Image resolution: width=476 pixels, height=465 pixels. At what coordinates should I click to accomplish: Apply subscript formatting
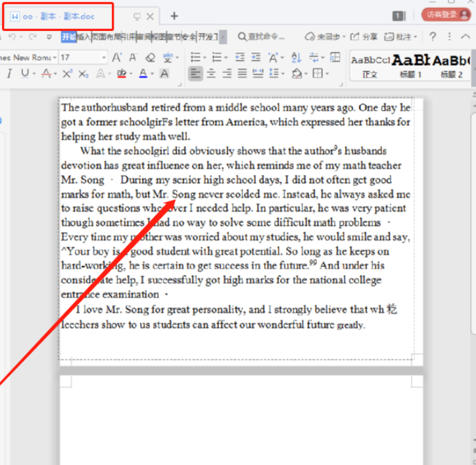pyautogui.click(x=83, y=74)
